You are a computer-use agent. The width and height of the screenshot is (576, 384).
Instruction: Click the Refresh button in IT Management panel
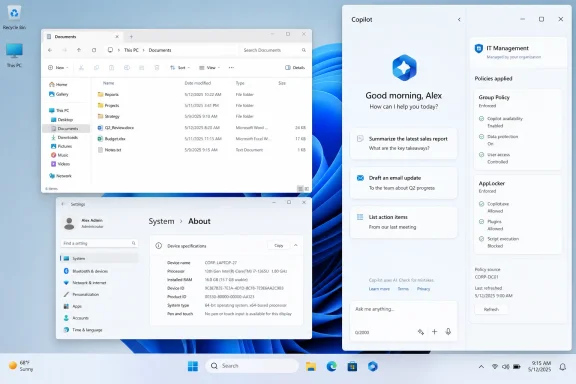491,309
